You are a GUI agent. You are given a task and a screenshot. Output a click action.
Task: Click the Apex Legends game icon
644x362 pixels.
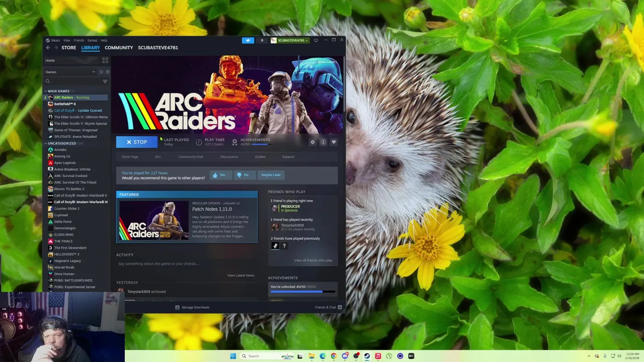click(x=50, y=163)
